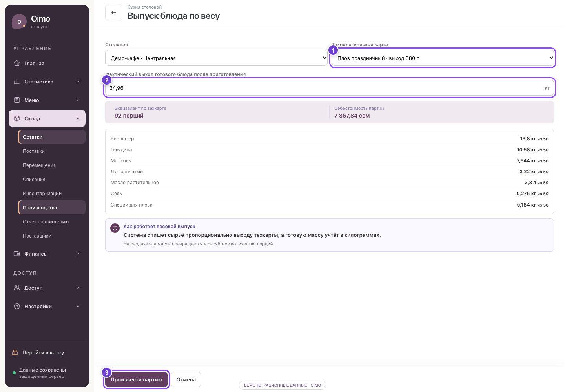Click the cash register icon
The image size is (565, 392).
point(15,352)
